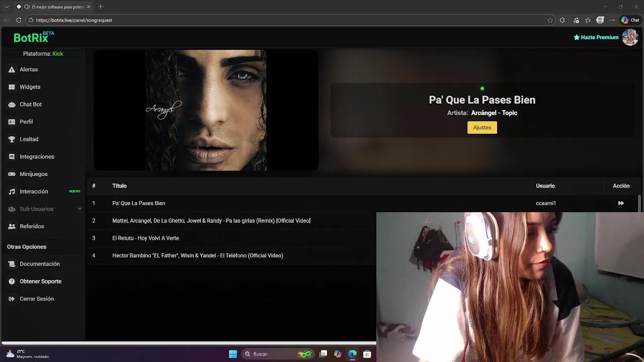
Task: Skip the song requested by ccaami1
Action: pos(621,203)
